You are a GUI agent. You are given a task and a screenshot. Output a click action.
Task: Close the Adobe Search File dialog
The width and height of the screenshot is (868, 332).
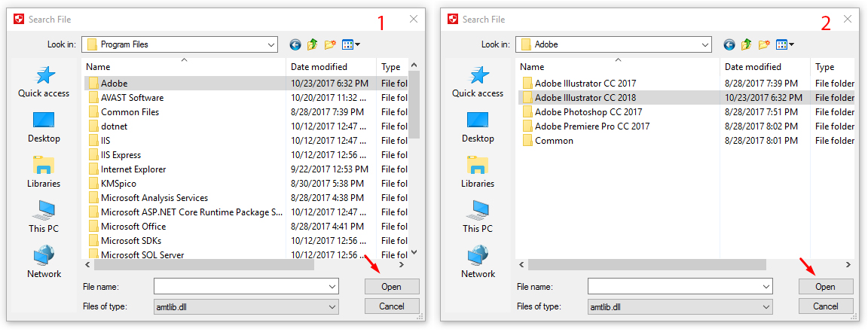point(848,20)
